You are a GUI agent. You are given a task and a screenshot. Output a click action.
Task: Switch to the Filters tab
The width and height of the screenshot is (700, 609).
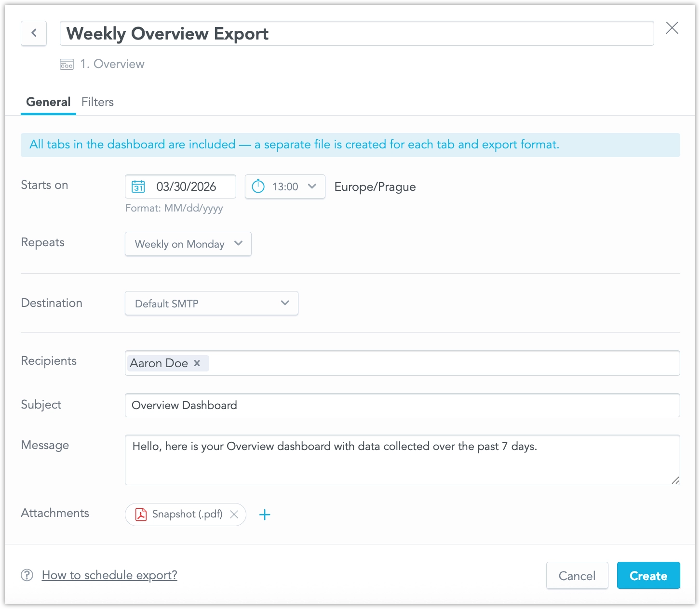[x=97, y=102]
